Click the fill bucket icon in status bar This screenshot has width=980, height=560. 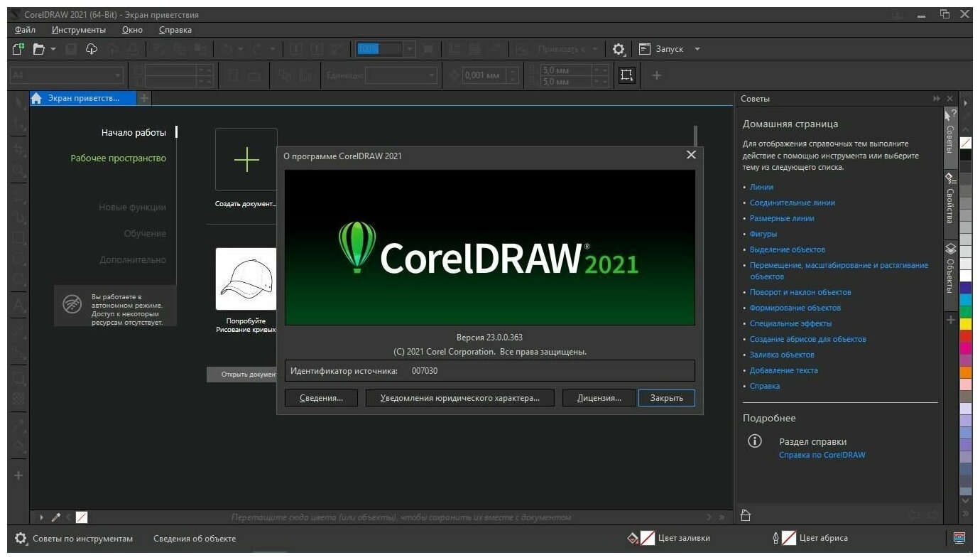point(633,538)
